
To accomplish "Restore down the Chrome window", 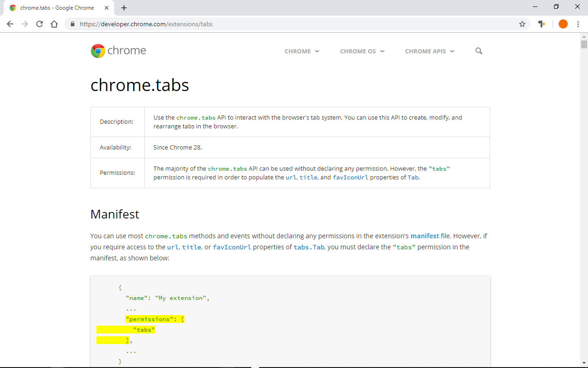I will [x=556, y=6].
